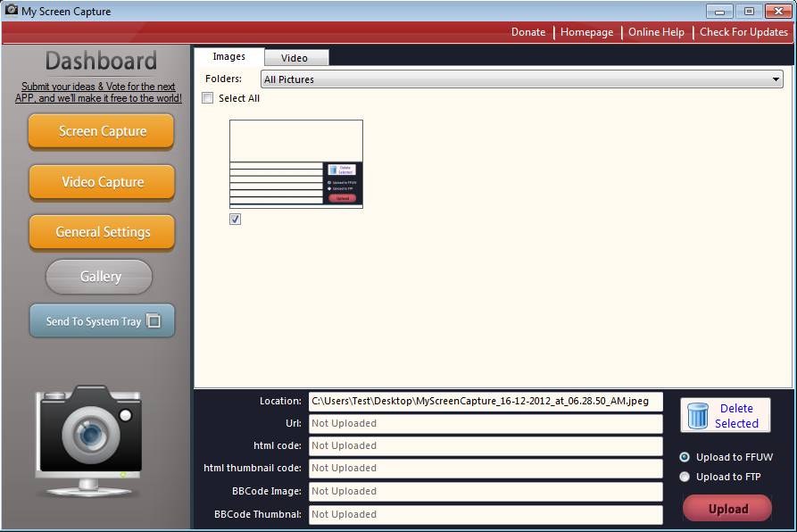Uncheck the checkbox under the screenshot thumbnail
797x532 pixels.
[x=236, y=219]
